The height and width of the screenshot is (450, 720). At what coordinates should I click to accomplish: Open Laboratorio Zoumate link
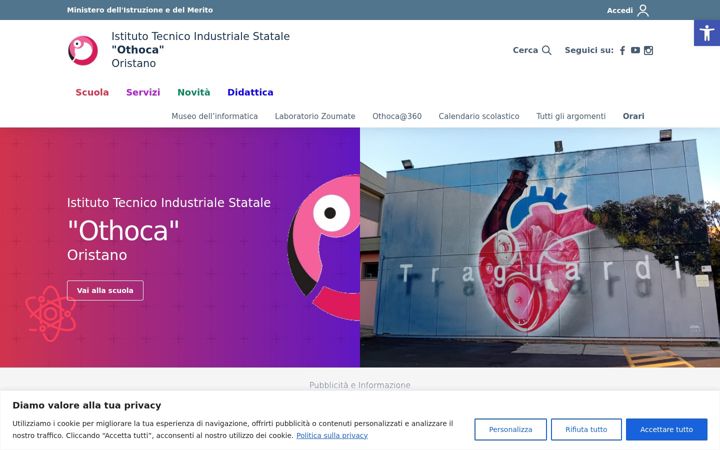(315, 116)
